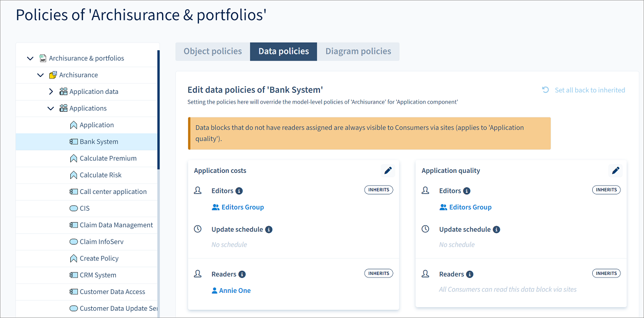This screenshot has width=644, height=318.
Task: Click info icon next to Editors in Application costs
Action: (x=239, y=191)
